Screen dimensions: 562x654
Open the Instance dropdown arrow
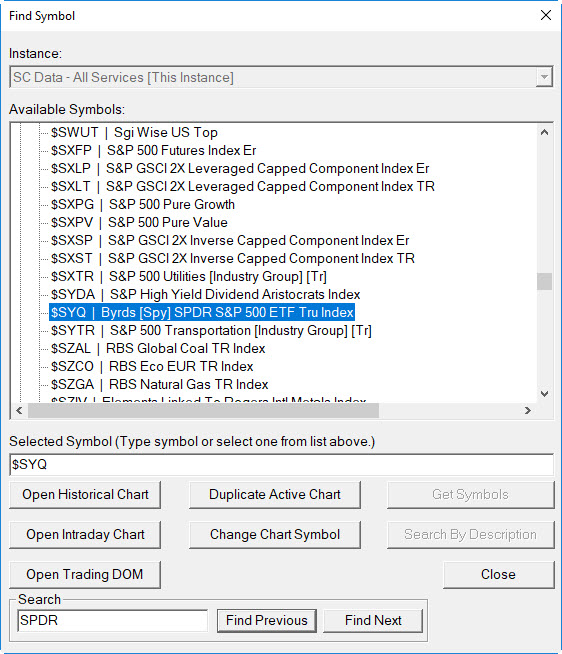[544, 77]
